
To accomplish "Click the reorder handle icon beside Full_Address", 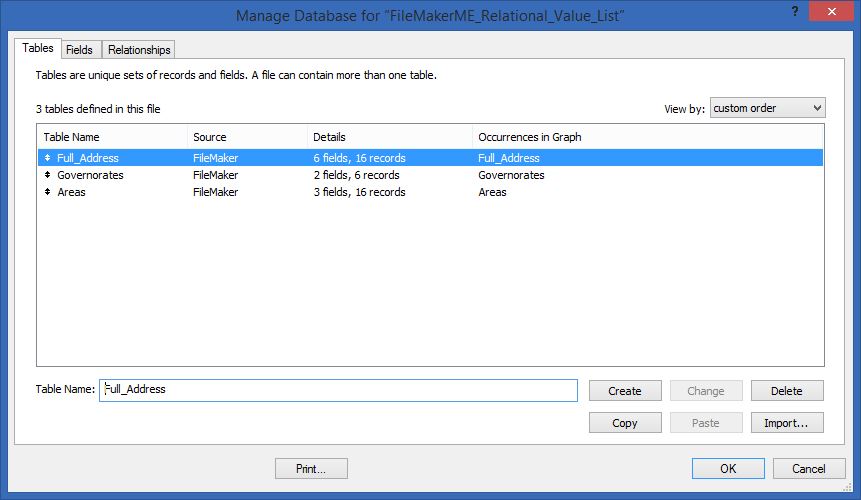I will pos(48,158).
